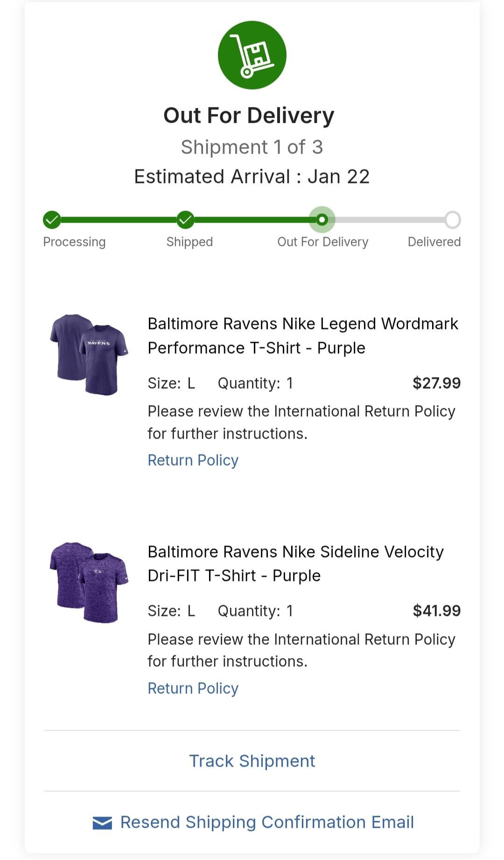Screen dimensions: 504x860
Task: Click the Track Shipment link
Action: 252,761
